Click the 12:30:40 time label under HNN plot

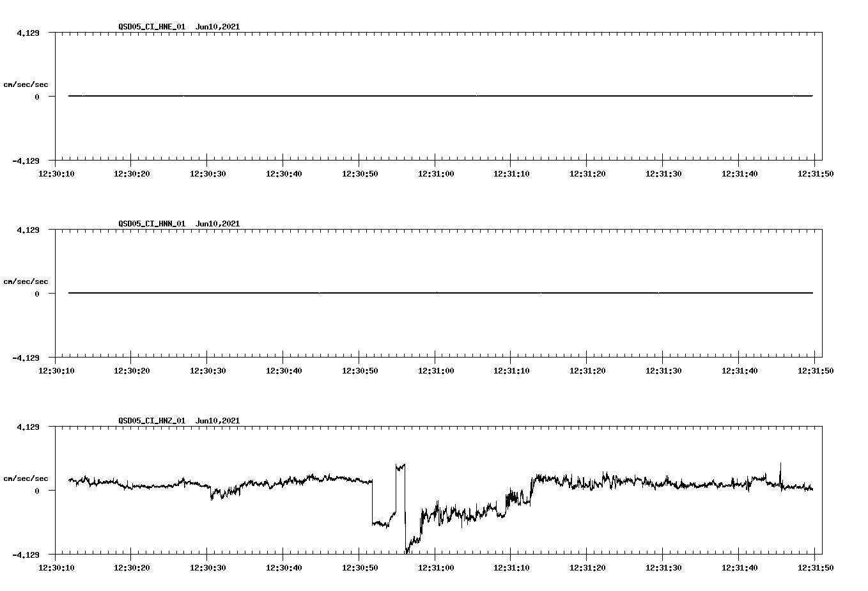283,370
